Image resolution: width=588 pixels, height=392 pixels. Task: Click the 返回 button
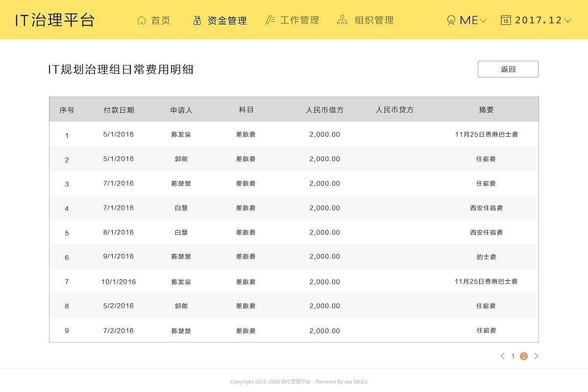[x=508, y=69]
